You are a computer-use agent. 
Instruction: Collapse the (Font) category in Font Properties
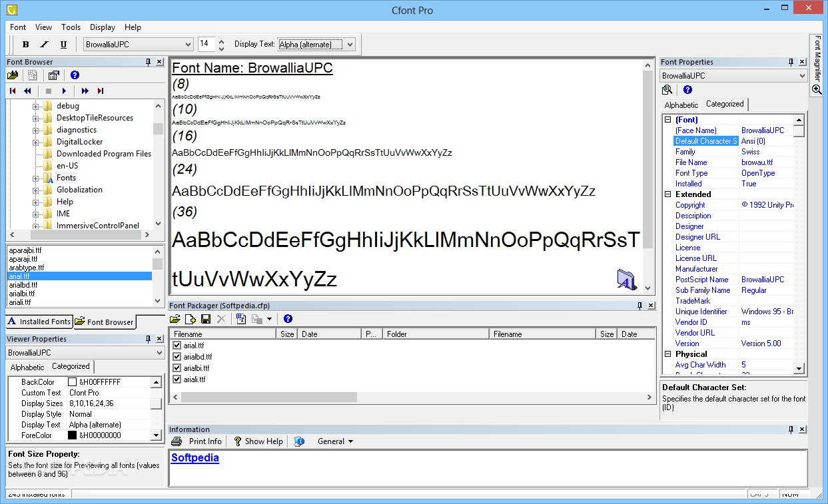pos(667,120)
